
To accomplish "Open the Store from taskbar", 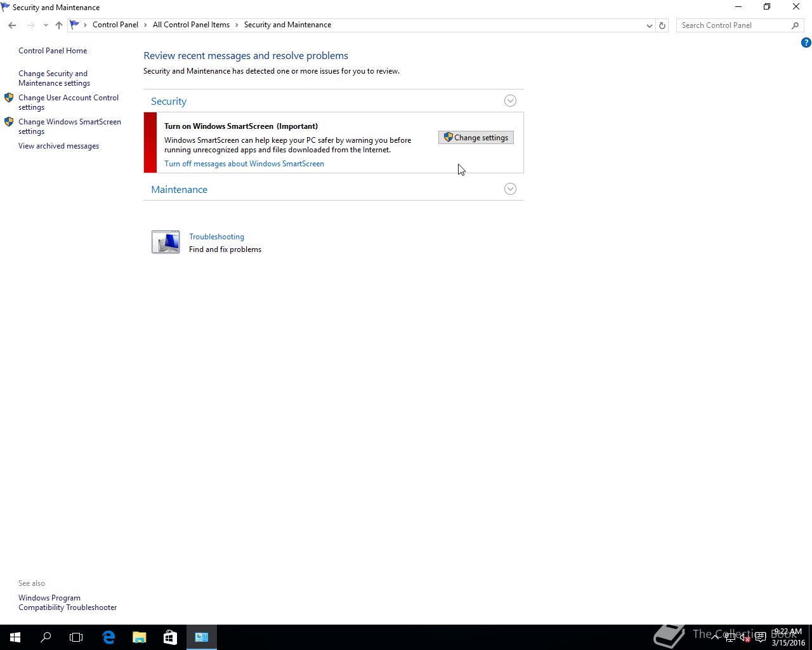I will pyautogui.click(x=170, y=637).
